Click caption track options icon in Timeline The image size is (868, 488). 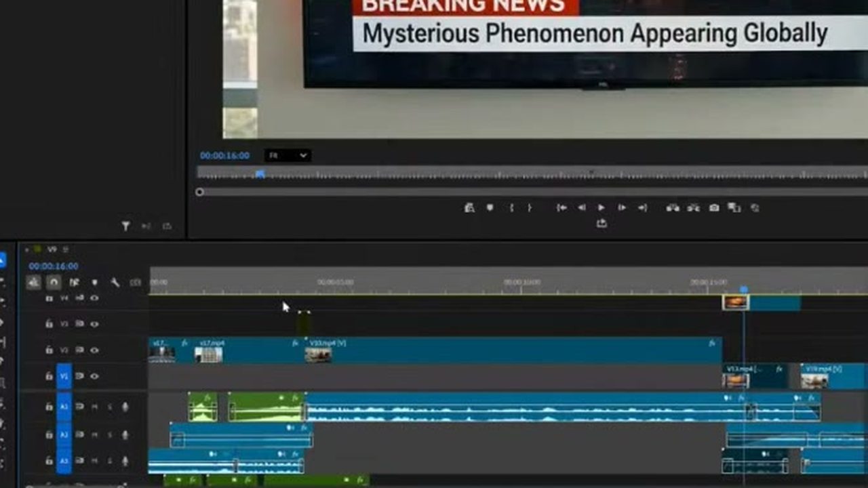136,282
